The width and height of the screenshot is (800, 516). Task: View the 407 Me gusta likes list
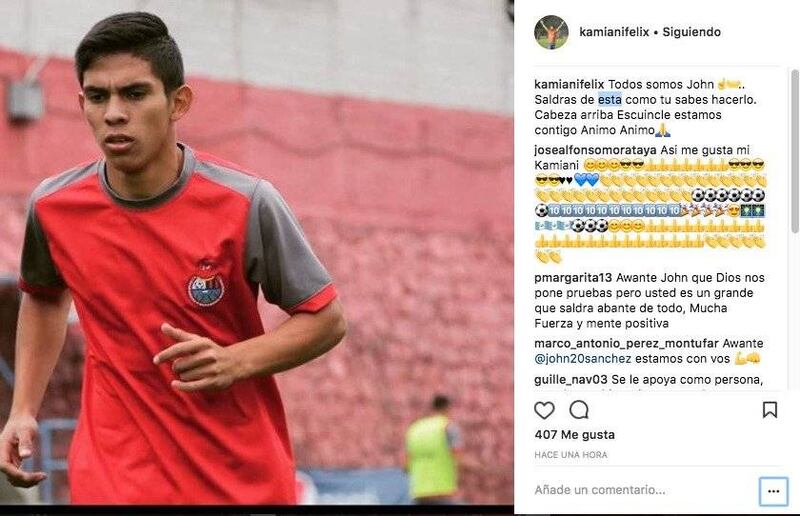pos(574,435)
